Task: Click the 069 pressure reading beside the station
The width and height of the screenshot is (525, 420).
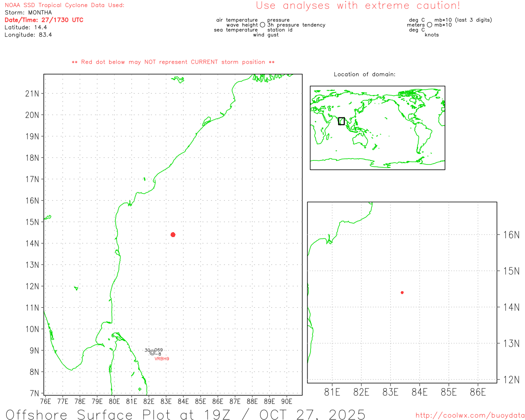Action: pos(159,350)
